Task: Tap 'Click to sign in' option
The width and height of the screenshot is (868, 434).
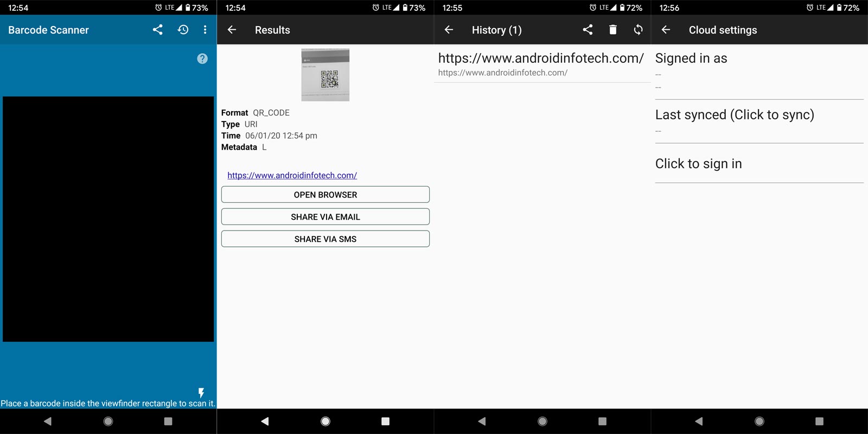Action: 759,164
